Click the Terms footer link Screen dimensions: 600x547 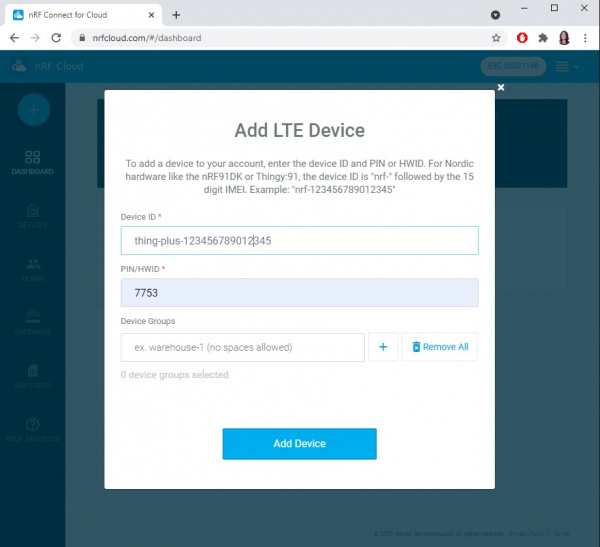tap(561, 534)
